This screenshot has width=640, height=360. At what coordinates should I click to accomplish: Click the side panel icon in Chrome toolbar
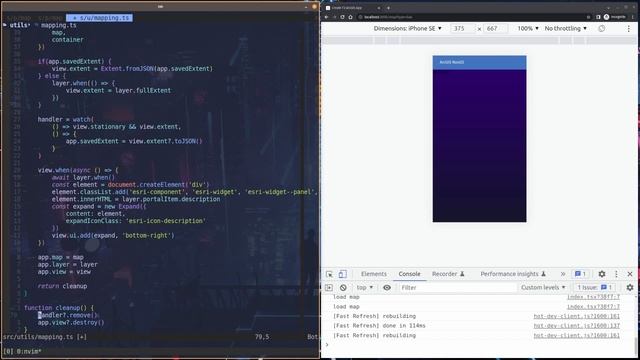[598, 17]
